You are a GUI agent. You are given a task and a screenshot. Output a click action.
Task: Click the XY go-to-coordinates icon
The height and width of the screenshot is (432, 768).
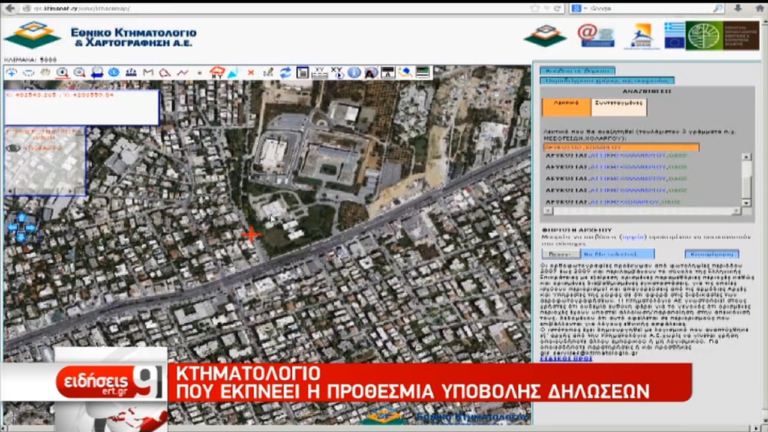point(337,73)
